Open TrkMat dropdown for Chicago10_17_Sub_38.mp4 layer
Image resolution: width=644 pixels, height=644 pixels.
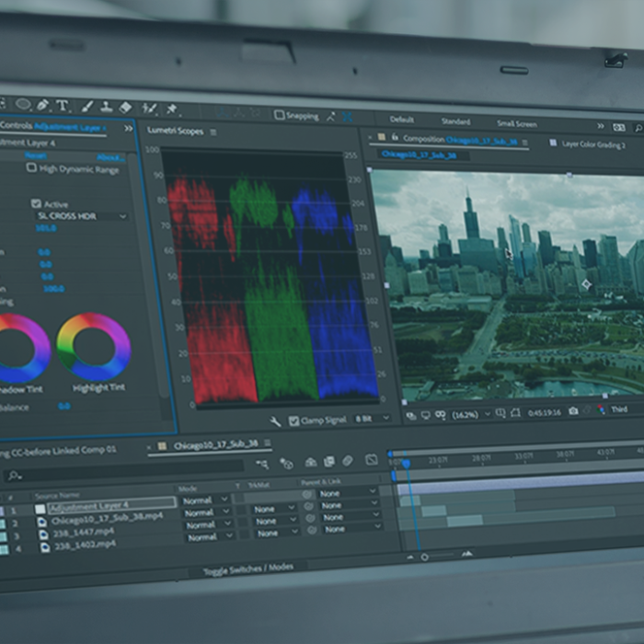coord(273,509)
